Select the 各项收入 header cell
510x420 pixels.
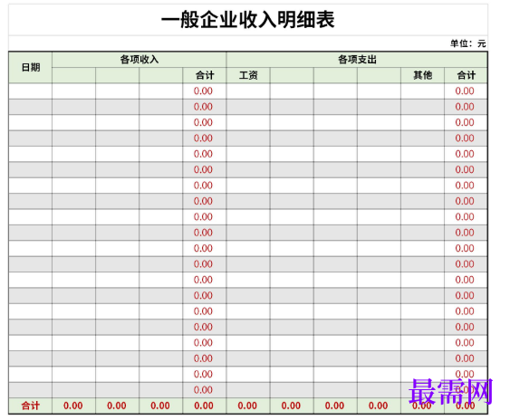coord(140,60)
